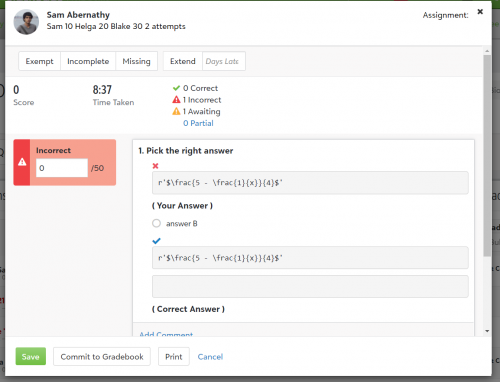Screen dimensions: 500x382
Task: Click the '/50' maximum points text
Action: (97, 168)
